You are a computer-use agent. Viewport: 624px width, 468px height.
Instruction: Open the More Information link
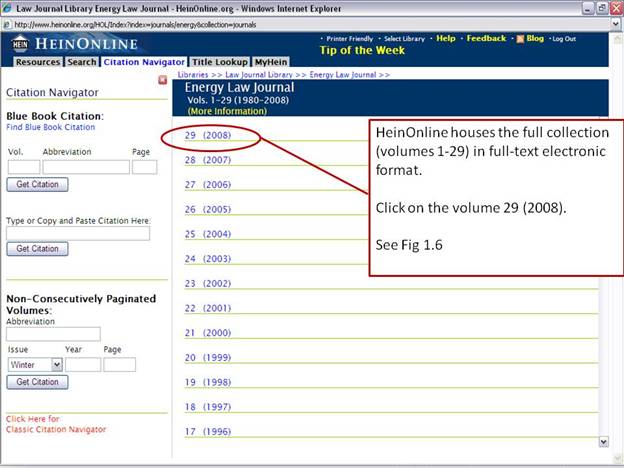point(227,111)
